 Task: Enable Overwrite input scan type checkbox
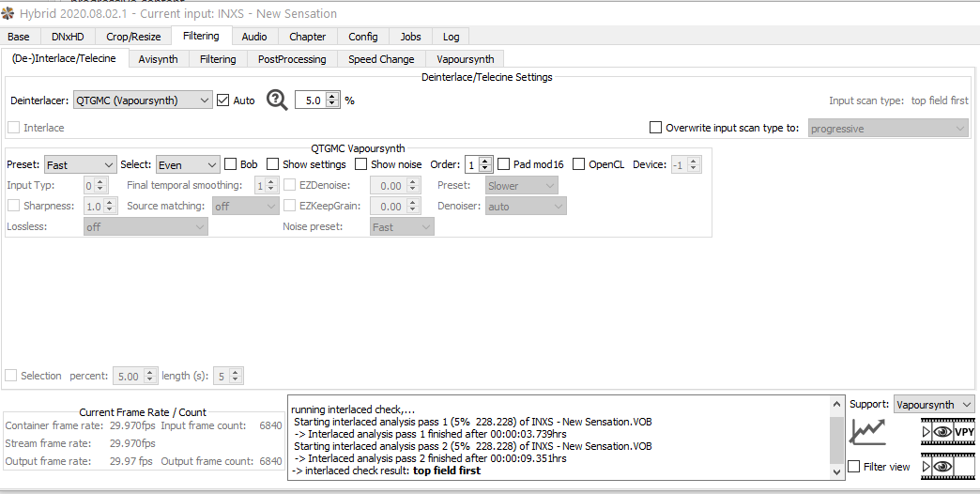(655, 128)
